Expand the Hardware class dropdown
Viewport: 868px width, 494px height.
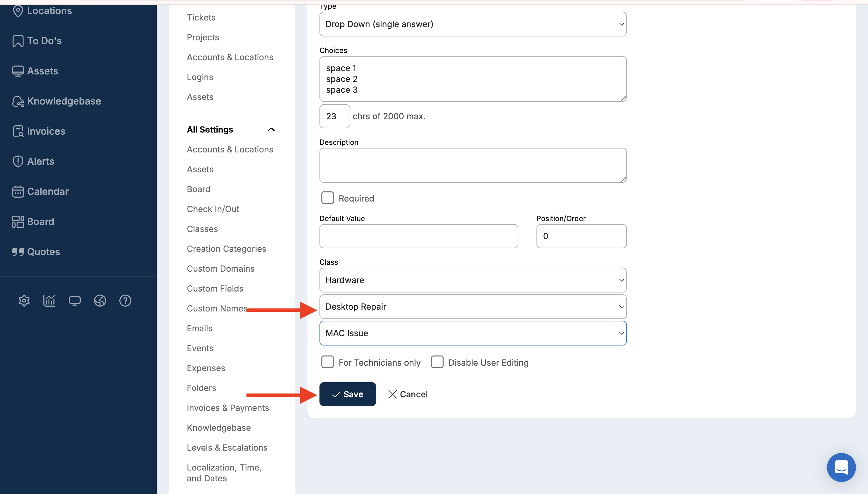473,280
